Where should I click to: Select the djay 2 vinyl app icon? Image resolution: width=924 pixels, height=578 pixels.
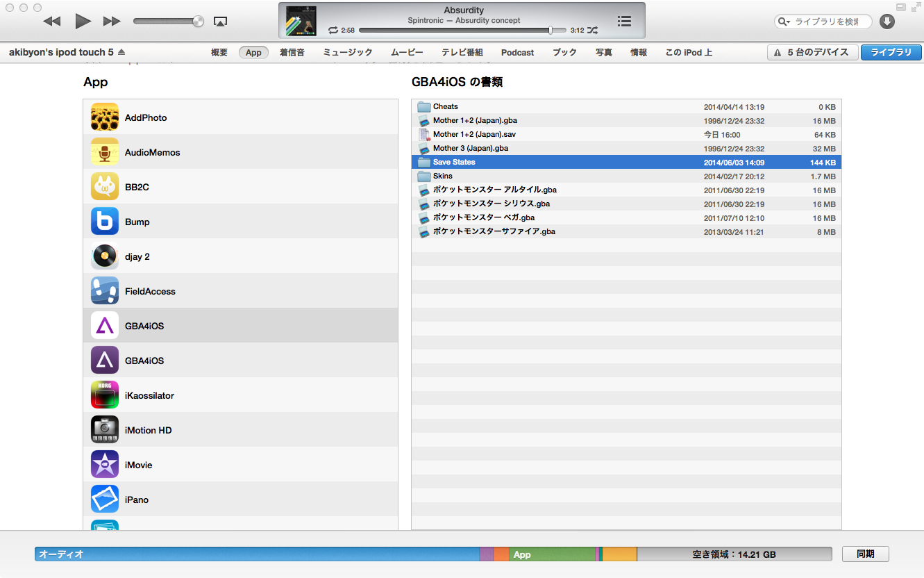click(105, 256)
